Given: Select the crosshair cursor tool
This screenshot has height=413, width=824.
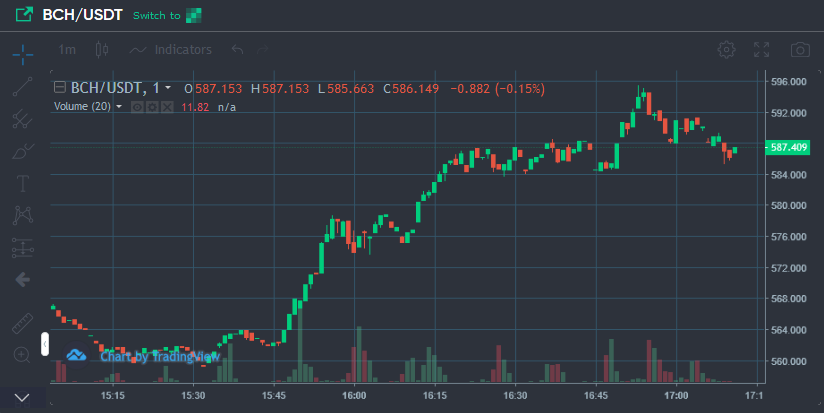Looking at the screenshot, I should (x=23, y=55).
